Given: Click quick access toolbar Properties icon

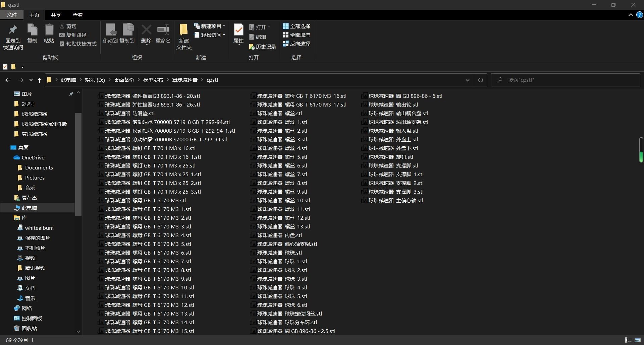Looking at the screenshot, I should click(5, 67).
